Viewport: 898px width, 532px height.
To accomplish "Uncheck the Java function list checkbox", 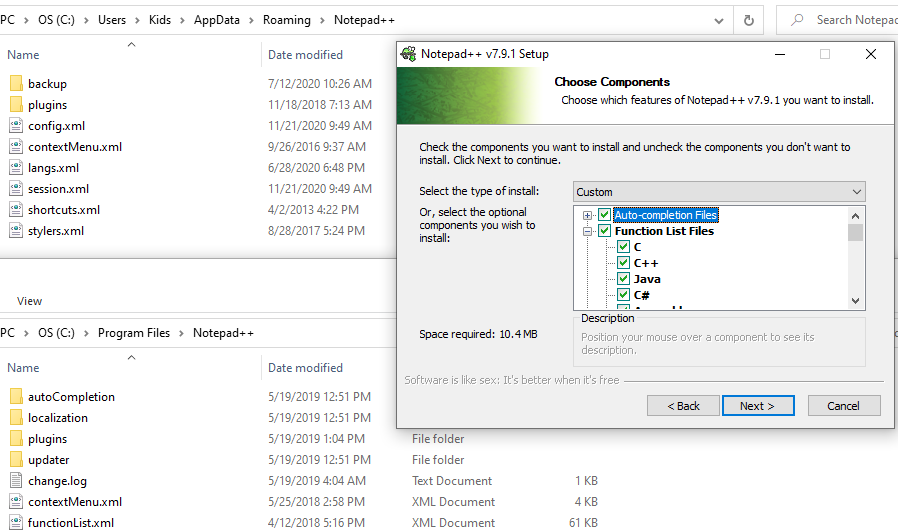I will [x=624, y=279].
